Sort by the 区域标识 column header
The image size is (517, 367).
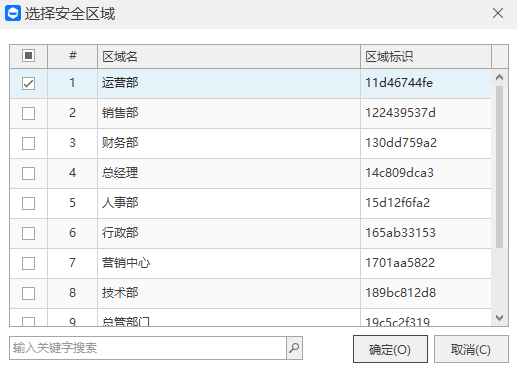426,57
